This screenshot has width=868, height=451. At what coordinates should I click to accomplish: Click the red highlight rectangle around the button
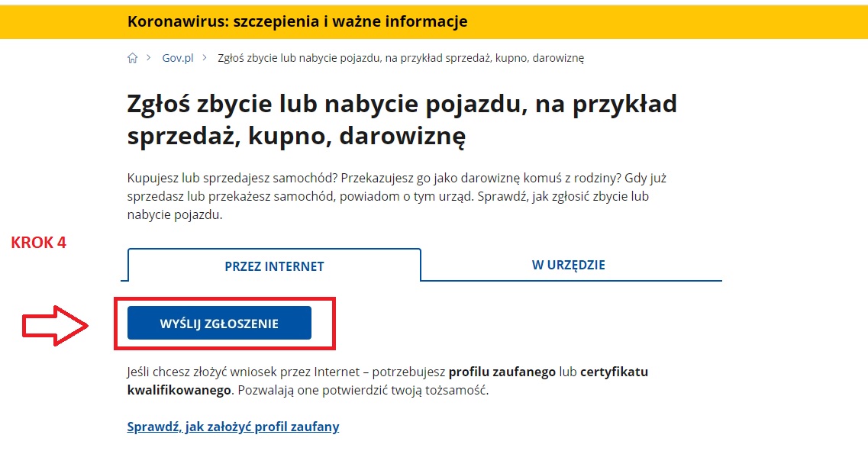tap(228, 298)
